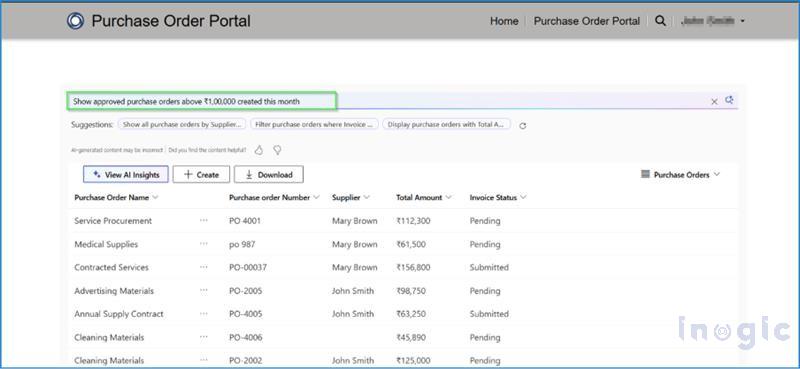Viewport: 800px width, 369px height.
Task: Clear the AI query with the X icon
Action: [714, 102]
